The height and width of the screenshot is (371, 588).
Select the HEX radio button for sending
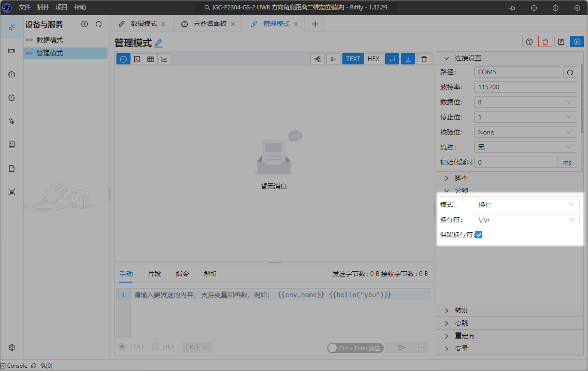(x=155, y=347)
